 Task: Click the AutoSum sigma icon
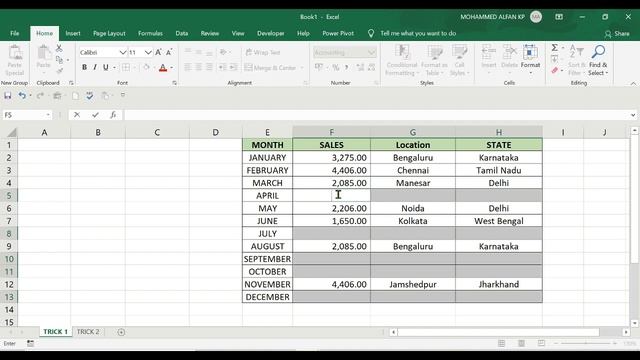click(x=555, y=48)
